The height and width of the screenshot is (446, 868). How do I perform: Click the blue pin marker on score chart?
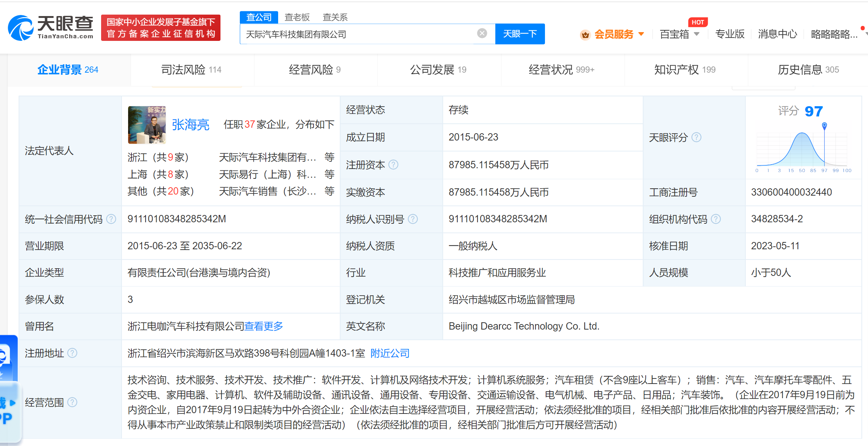(x=824, y=126)
